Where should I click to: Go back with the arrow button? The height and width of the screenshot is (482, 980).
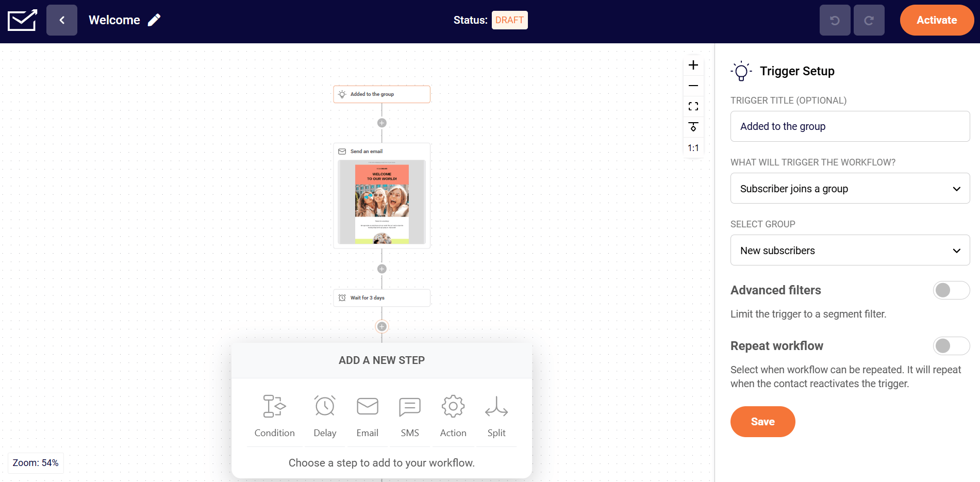(x=62, y=20)
